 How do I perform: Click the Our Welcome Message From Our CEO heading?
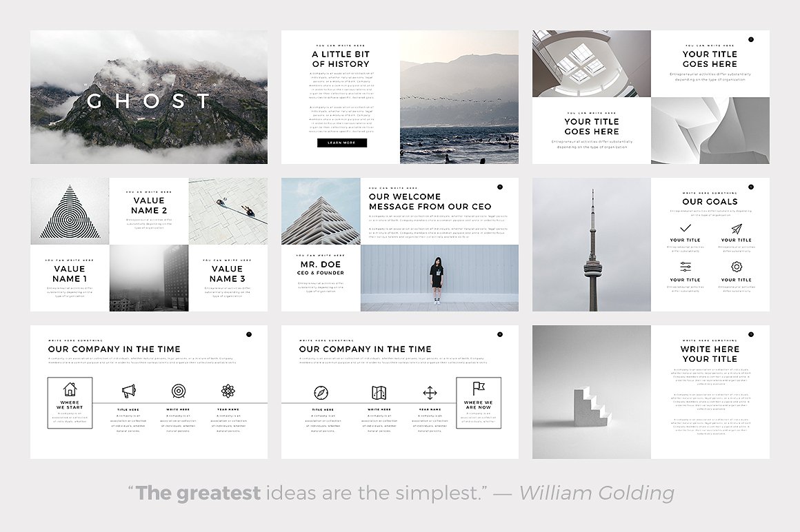pos(430,201)
